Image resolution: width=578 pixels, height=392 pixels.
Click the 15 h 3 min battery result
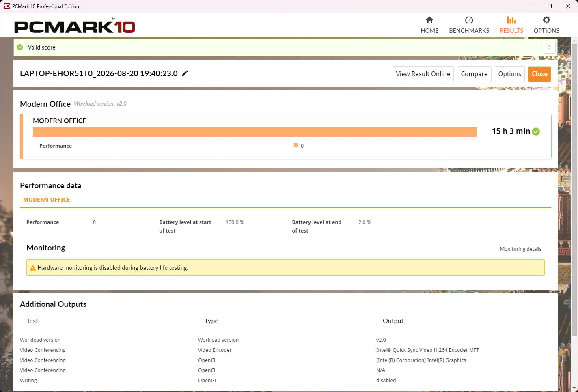(x=511, y=131)
